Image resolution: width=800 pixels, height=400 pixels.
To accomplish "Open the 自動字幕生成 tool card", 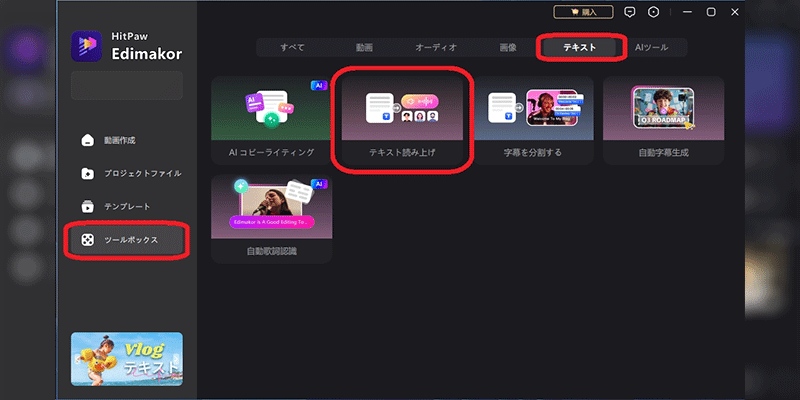I will tap(663, 120).
